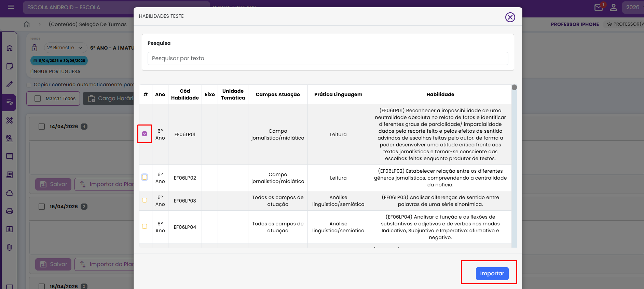Select the EF06LP03 skill checkbox
This screenshot has width=644, height=289.
145,200
